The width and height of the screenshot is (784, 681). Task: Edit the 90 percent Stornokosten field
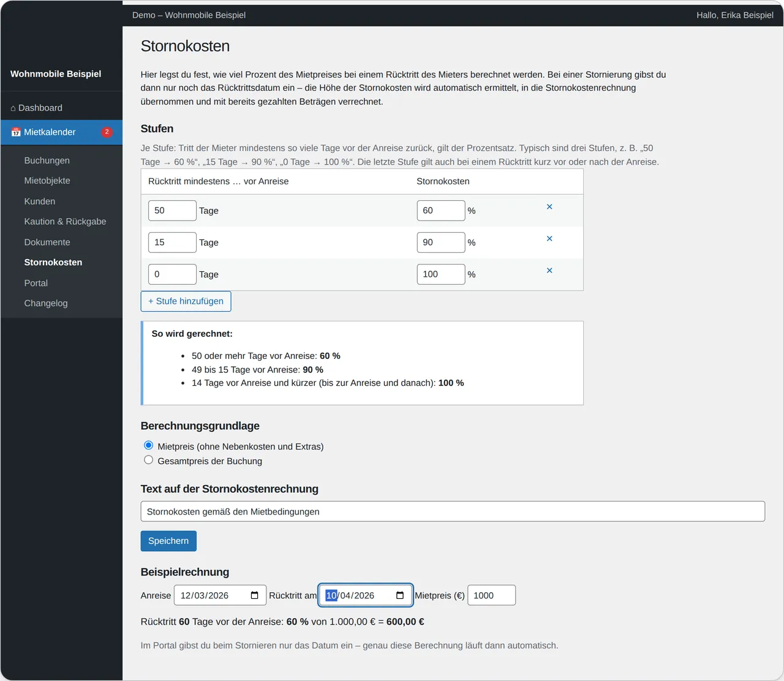[x=441, y=243]
